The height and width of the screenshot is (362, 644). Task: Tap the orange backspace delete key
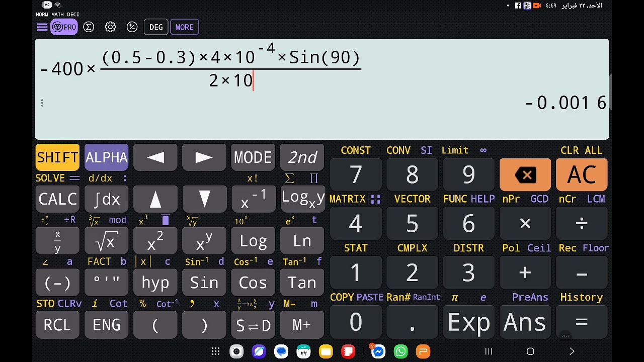(525, 174)
